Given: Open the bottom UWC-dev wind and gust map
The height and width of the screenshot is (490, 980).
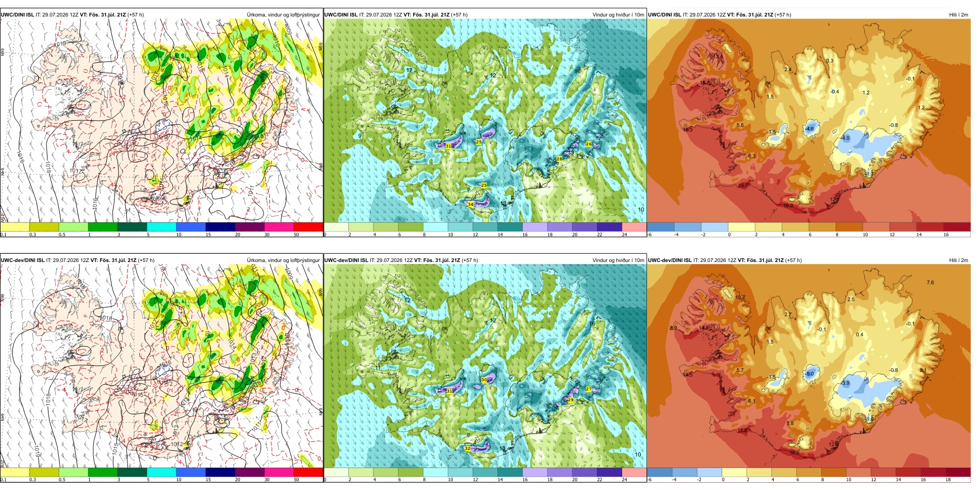Looking at the screenshot, I should (485, 368).
